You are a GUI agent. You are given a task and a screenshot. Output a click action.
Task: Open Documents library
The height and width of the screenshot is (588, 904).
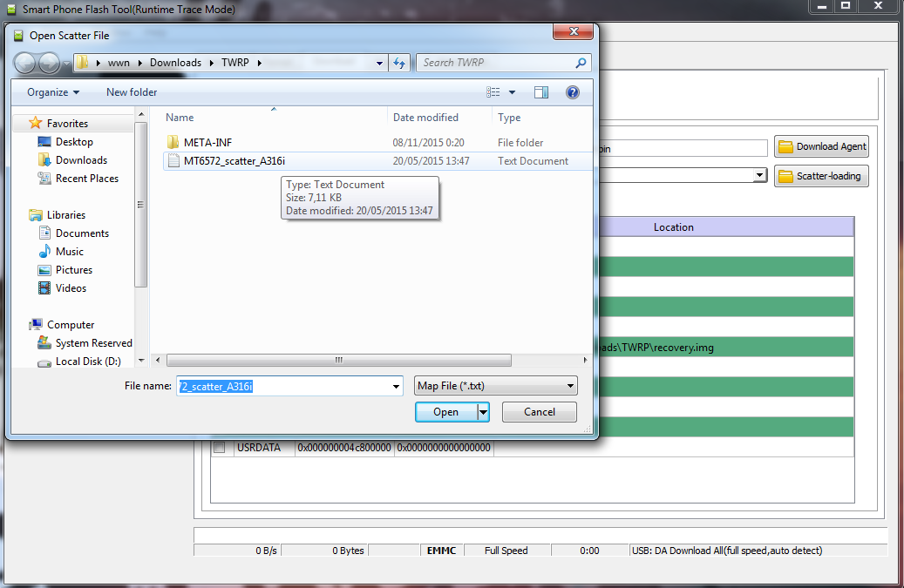point(82,233)
